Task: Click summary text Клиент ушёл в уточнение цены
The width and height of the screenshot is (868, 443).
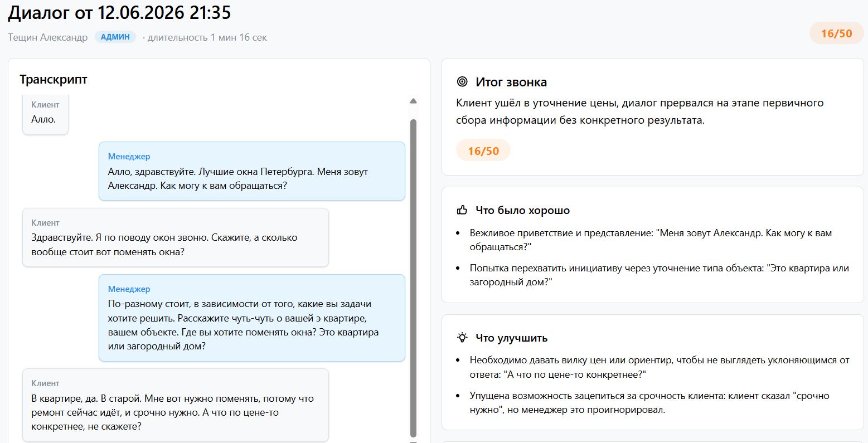Action: [640, 111]
